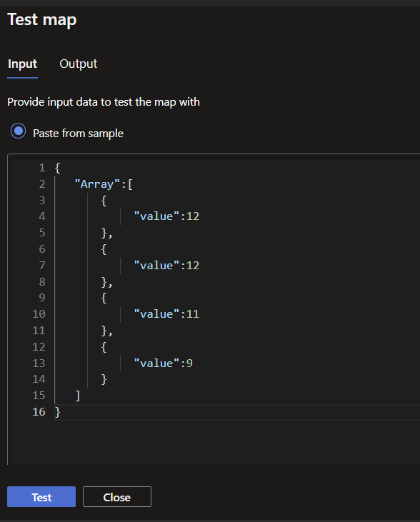Click the "value":12 text on line 7
This screenshot has width=420, height=522.
166,266
